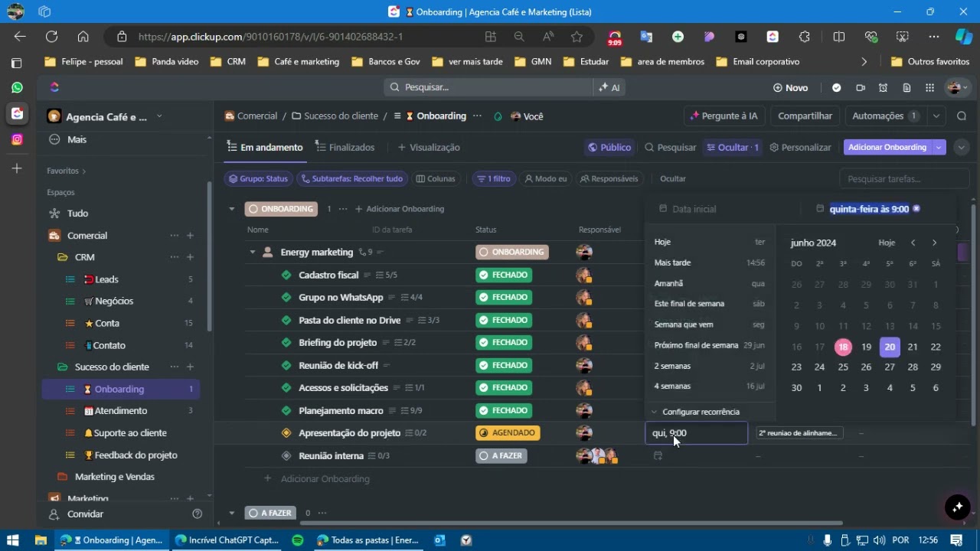The height and width of the screenshot is (551, 980).
Task: Open AGENDADO status of Apresentação do projeto
Action: [508, 433]
